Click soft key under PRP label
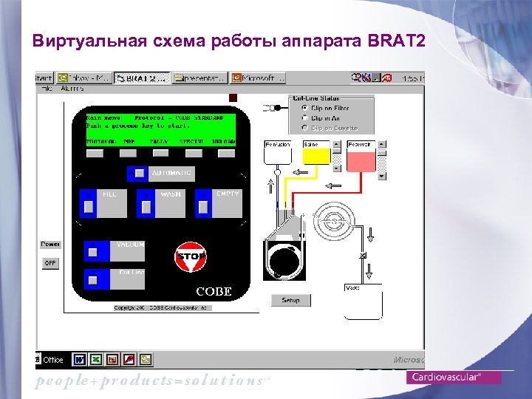Image resolution: width=532 pixels, height=399 pixels. tap(128, 153)
